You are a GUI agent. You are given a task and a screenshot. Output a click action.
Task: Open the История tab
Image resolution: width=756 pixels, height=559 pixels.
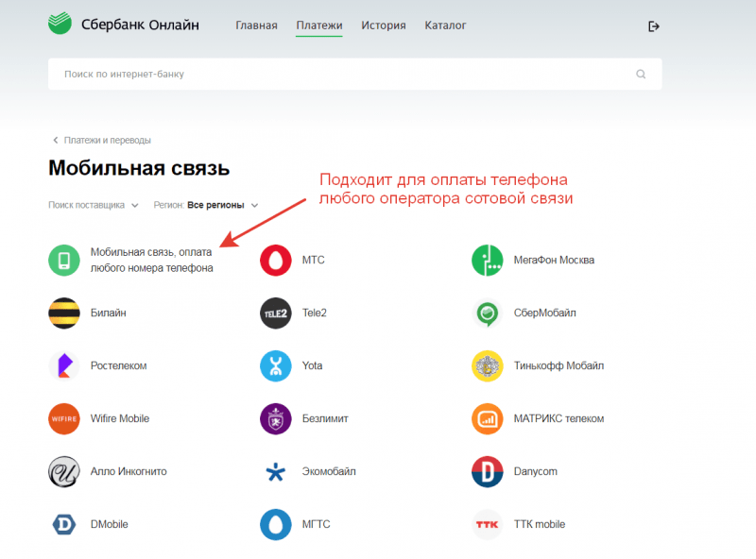pos(384,25)
